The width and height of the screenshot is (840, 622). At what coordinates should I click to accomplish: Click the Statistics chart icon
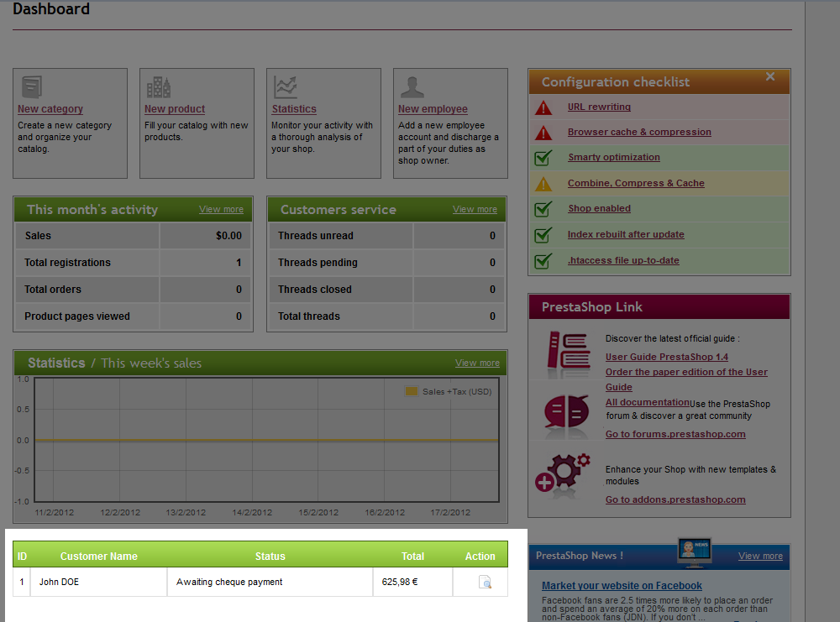(x=286, y=86)
